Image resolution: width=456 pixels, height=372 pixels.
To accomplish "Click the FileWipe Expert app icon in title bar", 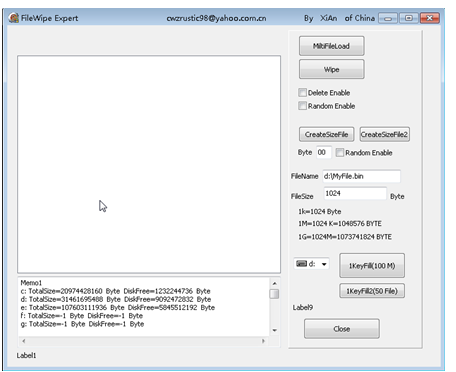I will 14,18.
